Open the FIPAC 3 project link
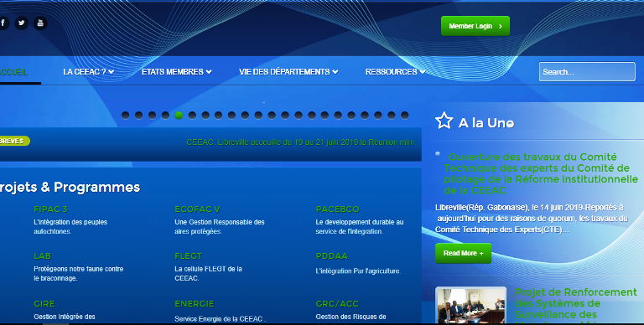Screen dimensions: 644x325 50,209
